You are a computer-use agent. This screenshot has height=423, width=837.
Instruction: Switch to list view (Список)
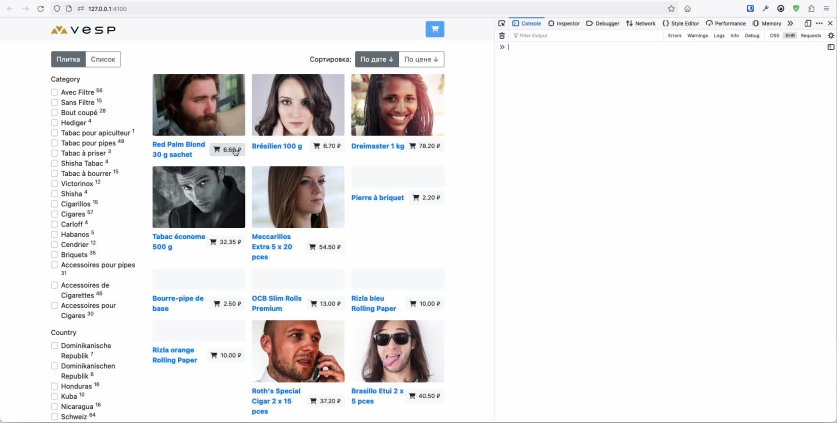[x=103, y=59]
